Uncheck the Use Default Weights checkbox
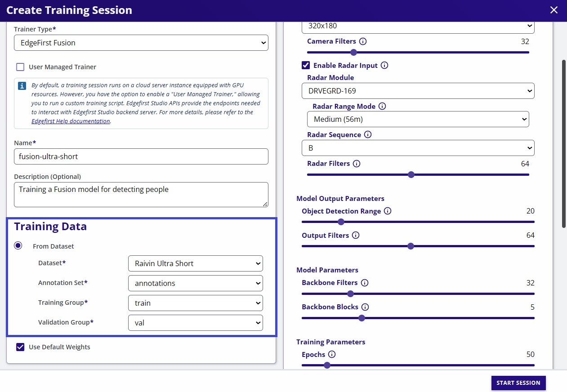 click(20, 347)
